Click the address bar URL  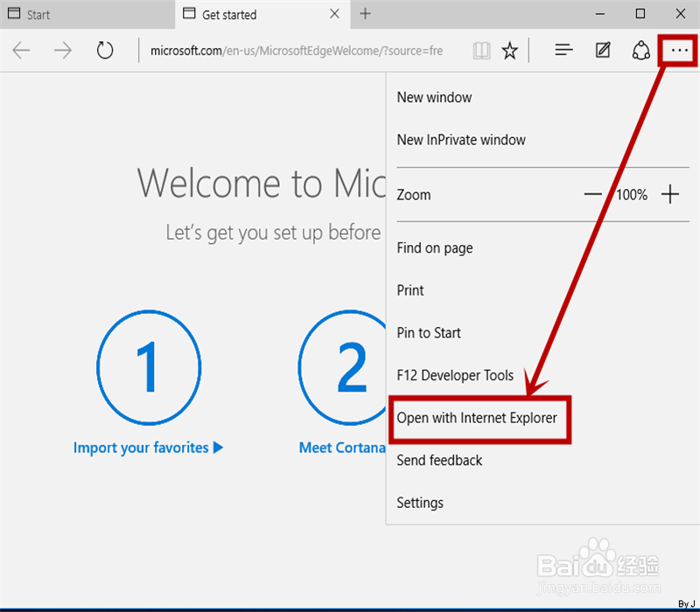pyautogui.click(x=297, y=51)
